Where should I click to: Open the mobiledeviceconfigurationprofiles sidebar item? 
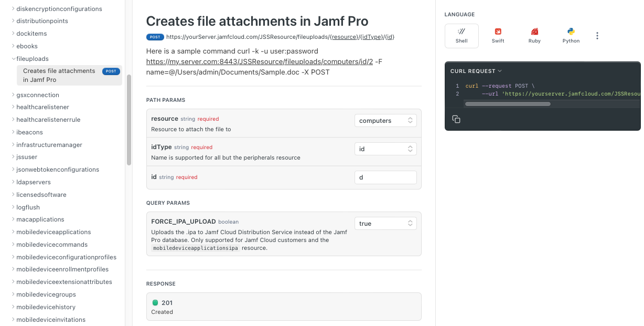coord(67,257)
